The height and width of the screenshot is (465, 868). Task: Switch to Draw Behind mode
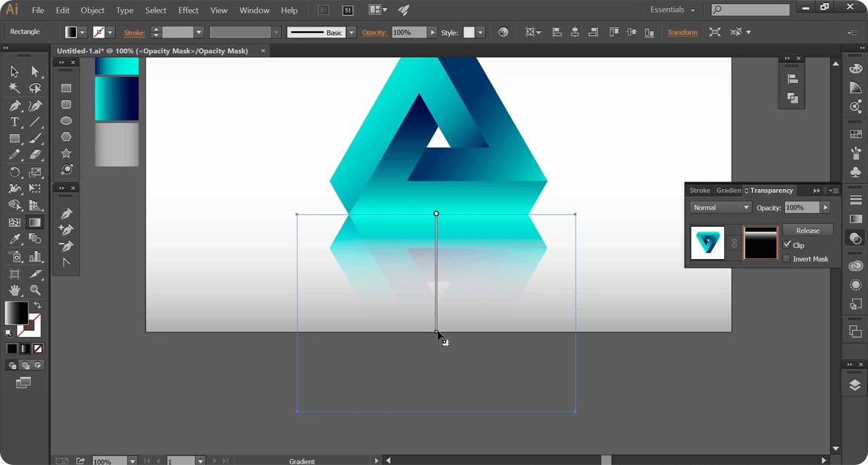(25, 366)
